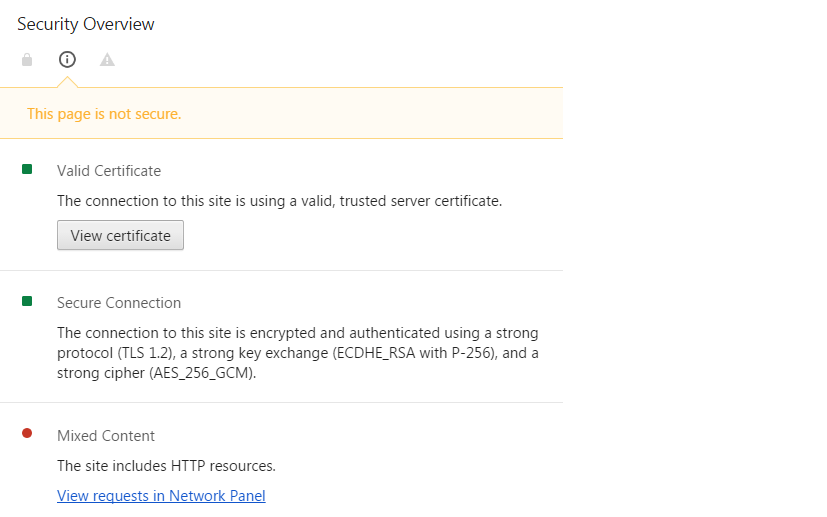This screenshot has width=827, height=517.
Task: Click 'The site includes HTTP resources' text
Action: [x=166, y=465]
